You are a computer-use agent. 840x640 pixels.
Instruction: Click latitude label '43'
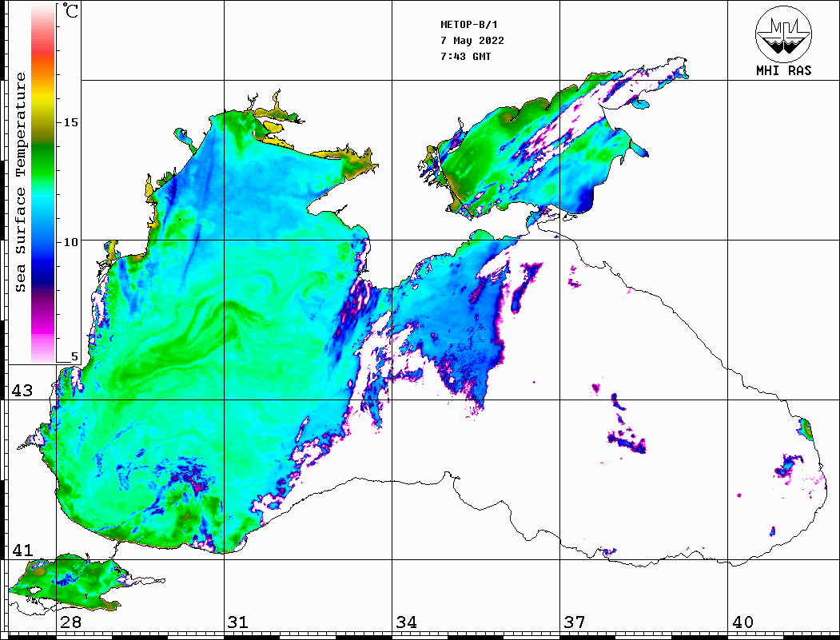22,391
